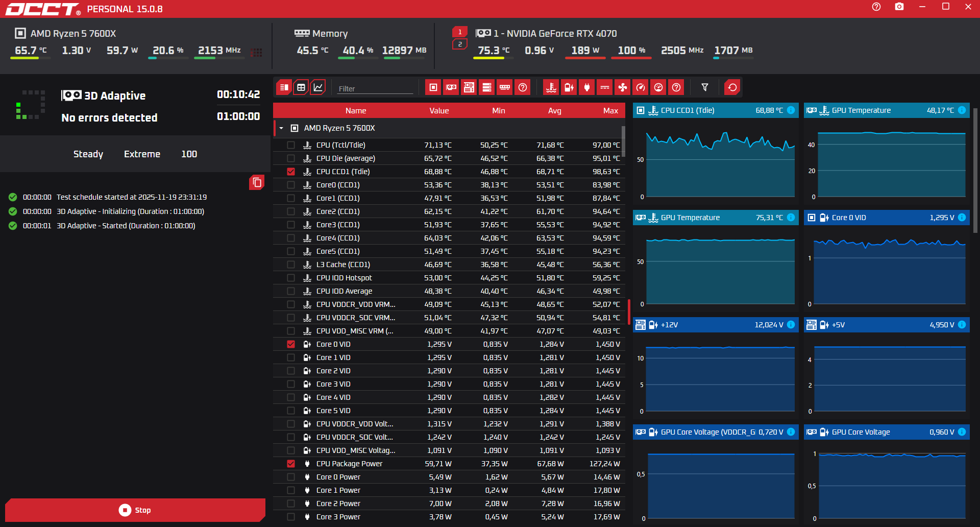Click the NVIDIA GeForce RTX 4070 title
The height and width of the screenshot is (527, 980).
click(555, 34)
